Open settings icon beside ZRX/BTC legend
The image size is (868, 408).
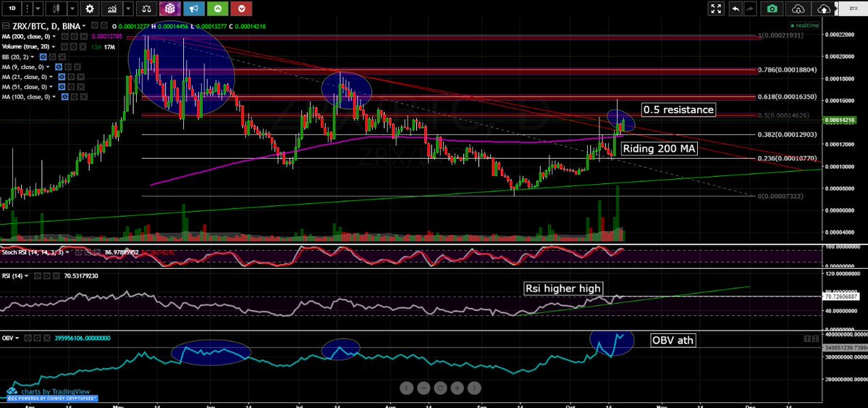pyautogui.click(x=104, y=25)
